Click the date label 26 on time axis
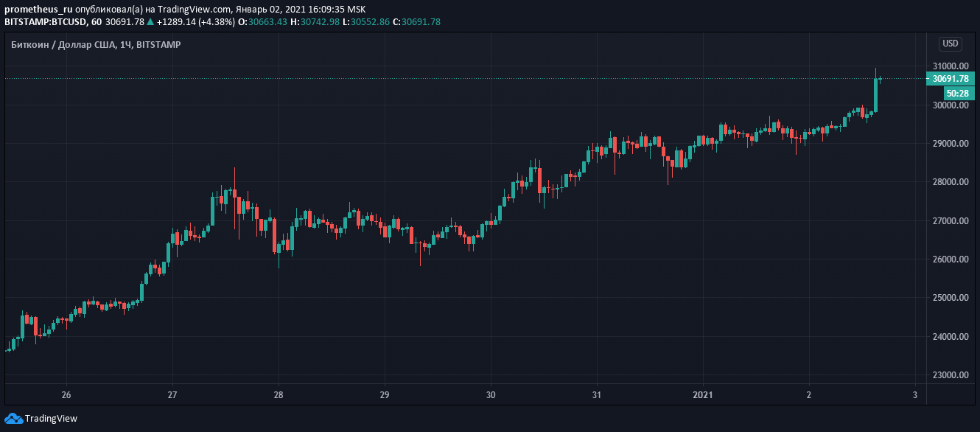This screenshot has height=432, width=980. coord(66,394)
